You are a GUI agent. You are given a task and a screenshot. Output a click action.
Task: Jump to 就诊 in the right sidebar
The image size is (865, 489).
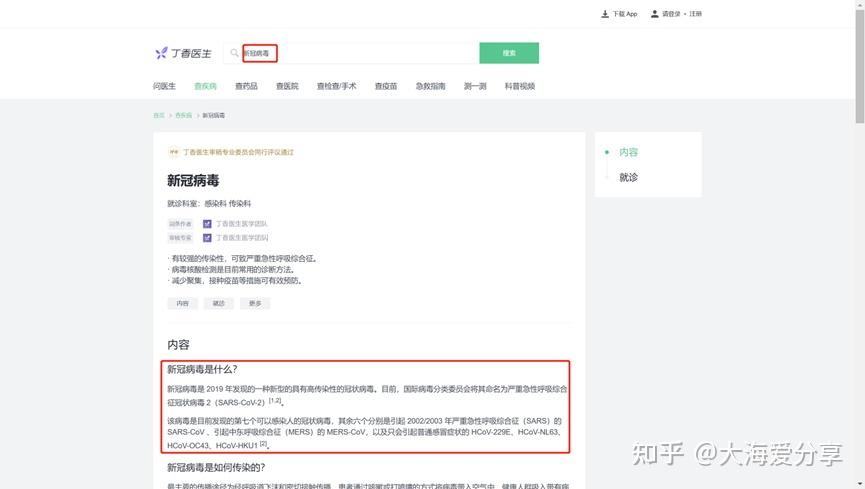point(628,177)
